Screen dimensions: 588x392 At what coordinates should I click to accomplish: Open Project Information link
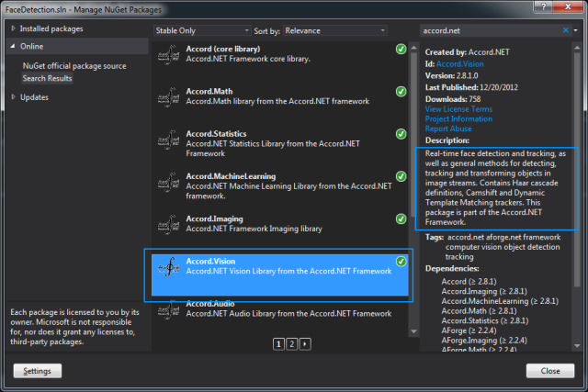[x=458, y=118]
